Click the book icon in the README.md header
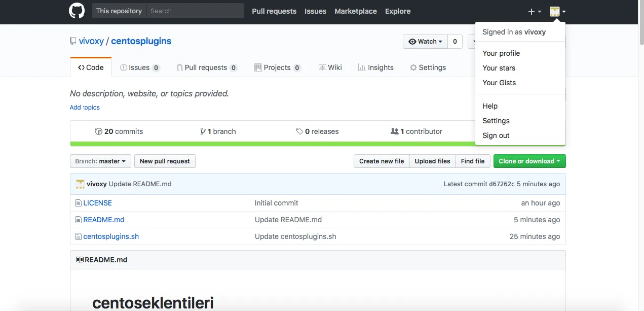The height and width of the screenshot is (311, 644). (80, 259)
